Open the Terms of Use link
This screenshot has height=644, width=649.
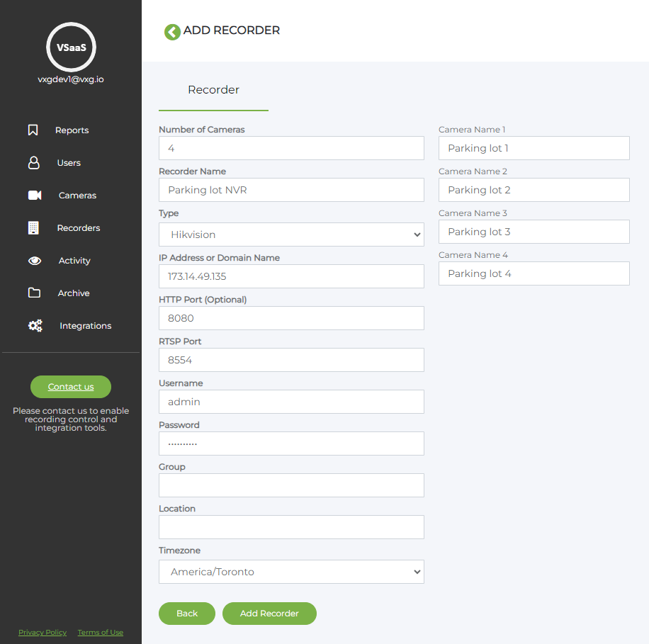tap(100, 633)
